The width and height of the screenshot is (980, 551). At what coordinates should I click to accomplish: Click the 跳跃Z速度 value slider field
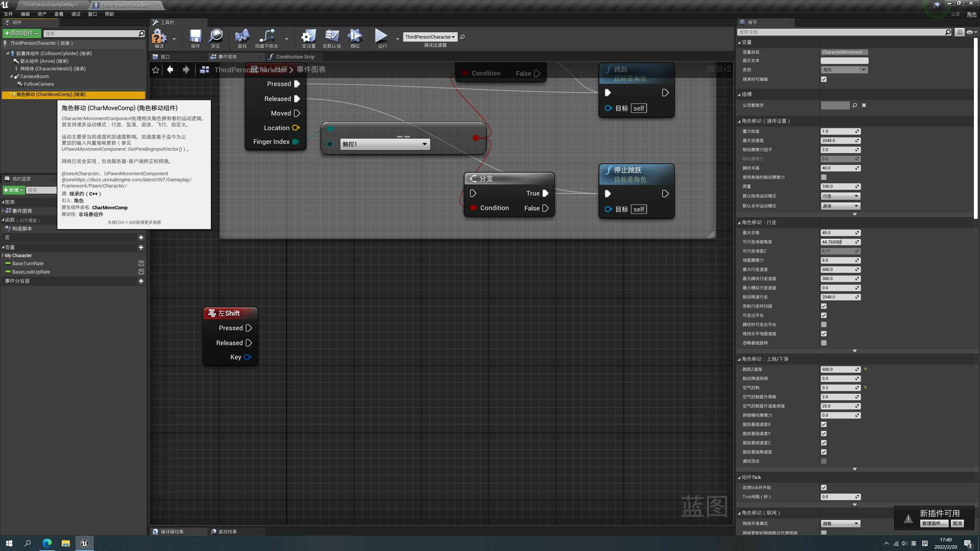[x=841, y=369]
